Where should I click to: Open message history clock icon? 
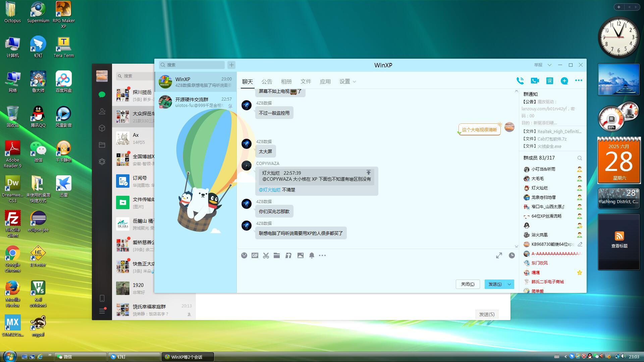pos(512,255)
